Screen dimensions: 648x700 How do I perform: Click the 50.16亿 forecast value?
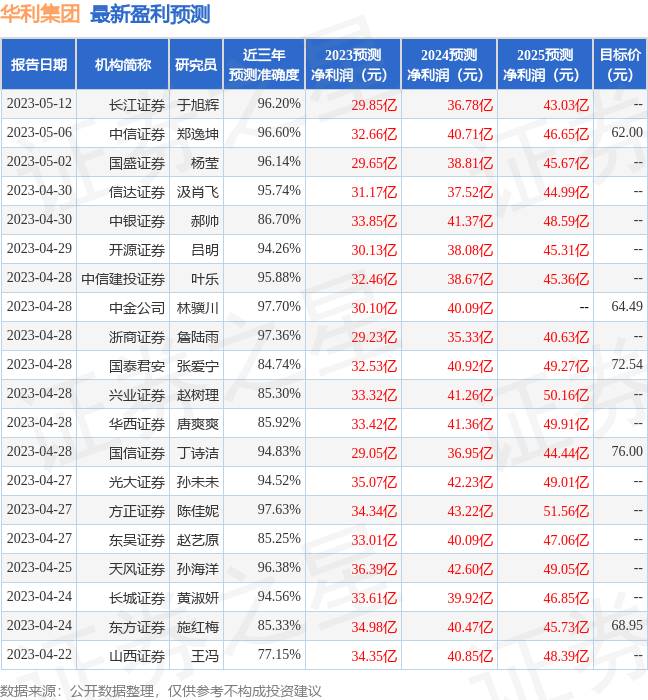tap(566, 396)
